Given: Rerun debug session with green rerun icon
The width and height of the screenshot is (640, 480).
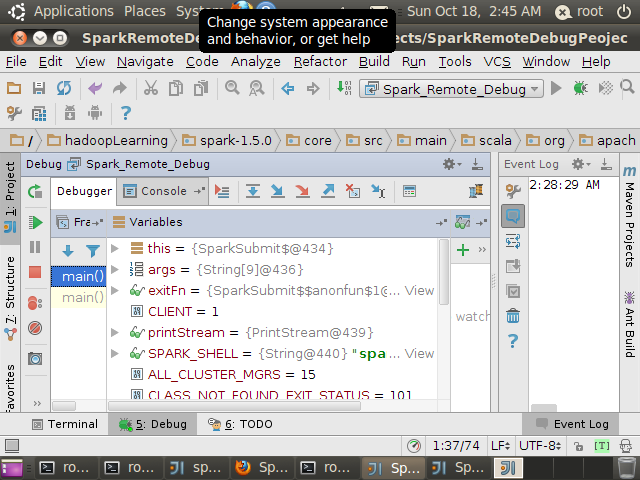Looking at the screenshot, I should pos(35,191).
